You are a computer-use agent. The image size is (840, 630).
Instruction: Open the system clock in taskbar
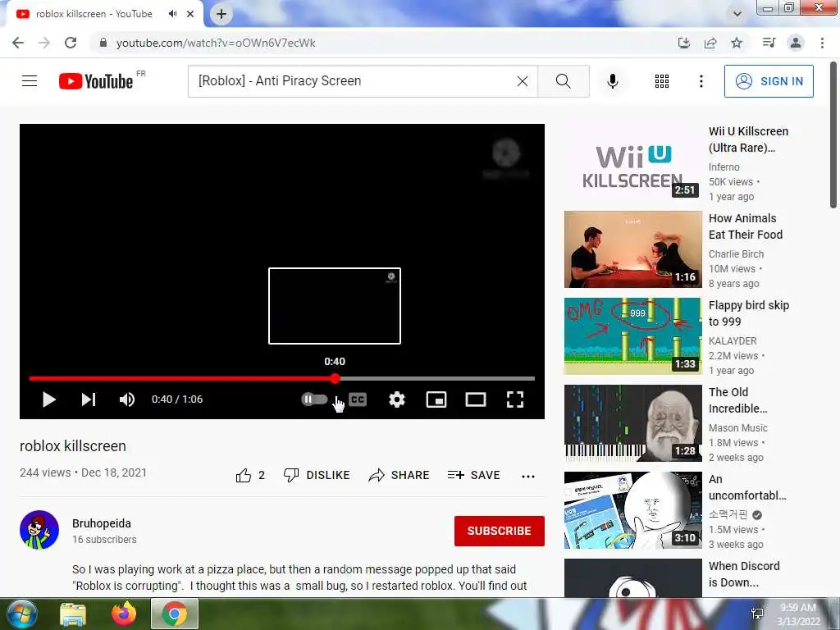798,614
